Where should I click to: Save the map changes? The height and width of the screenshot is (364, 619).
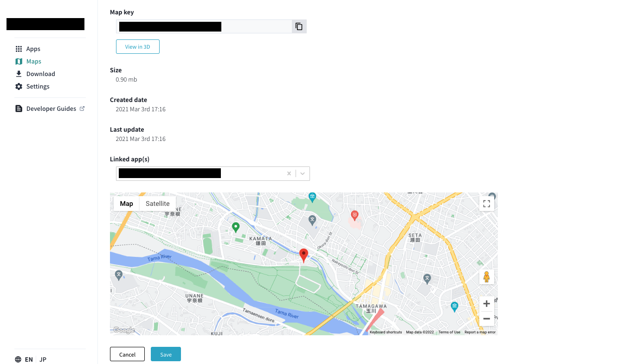tap(166, 354)
